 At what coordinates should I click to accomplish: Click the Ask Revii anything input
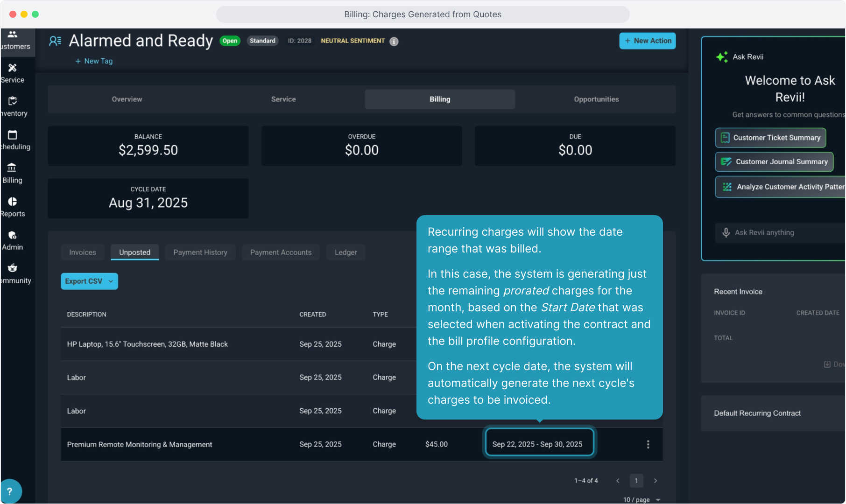(x=780, y=232)
